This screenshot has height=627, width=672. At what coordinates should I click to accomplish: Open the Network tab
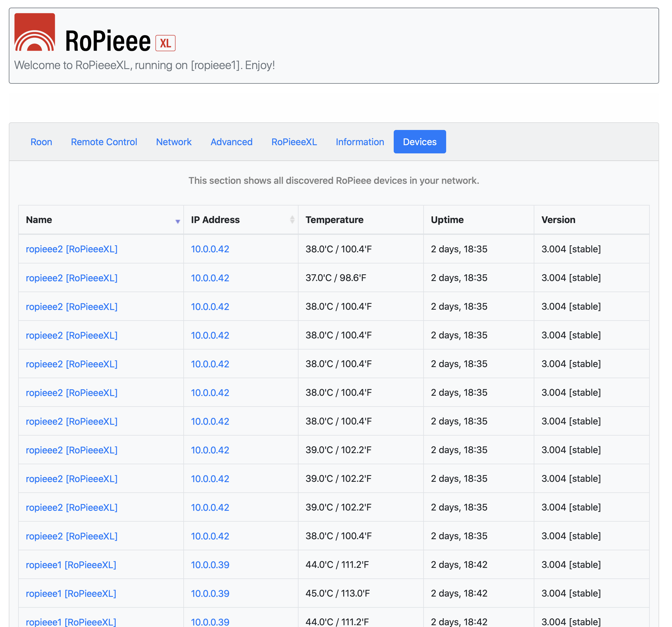click(174, 142)
